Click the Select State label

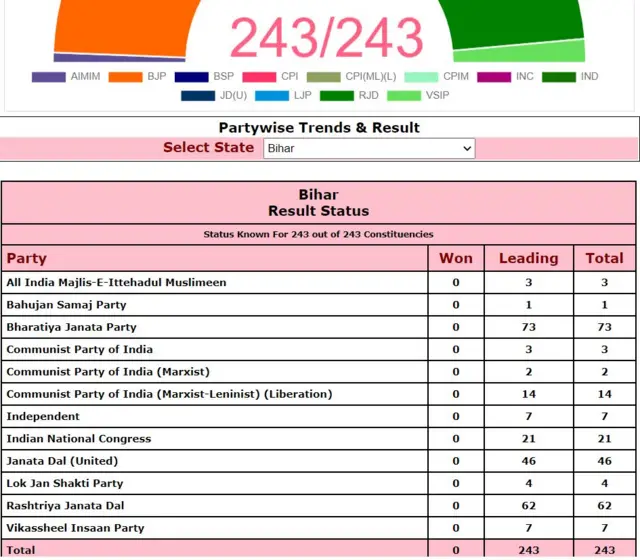click(209, 147)
